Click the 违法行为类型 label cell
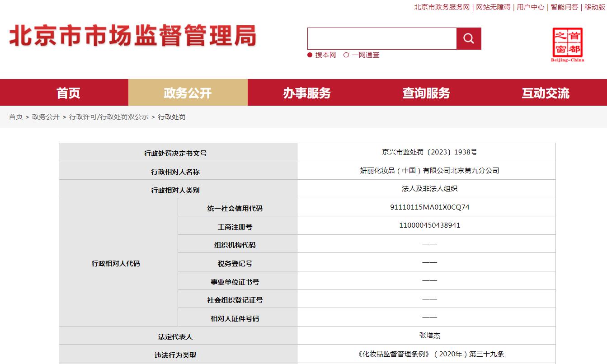 178,354
